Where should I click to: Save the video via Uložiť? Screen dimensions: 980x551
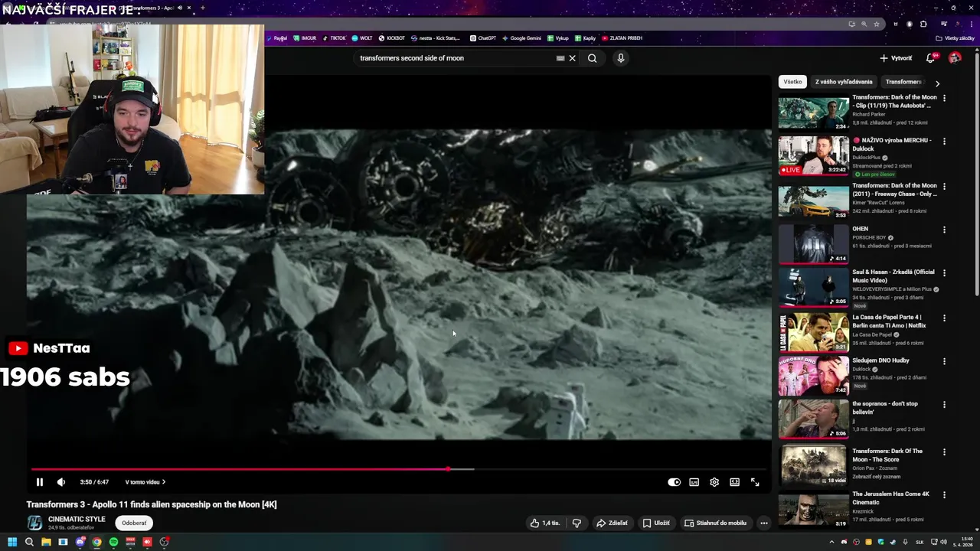656,523
